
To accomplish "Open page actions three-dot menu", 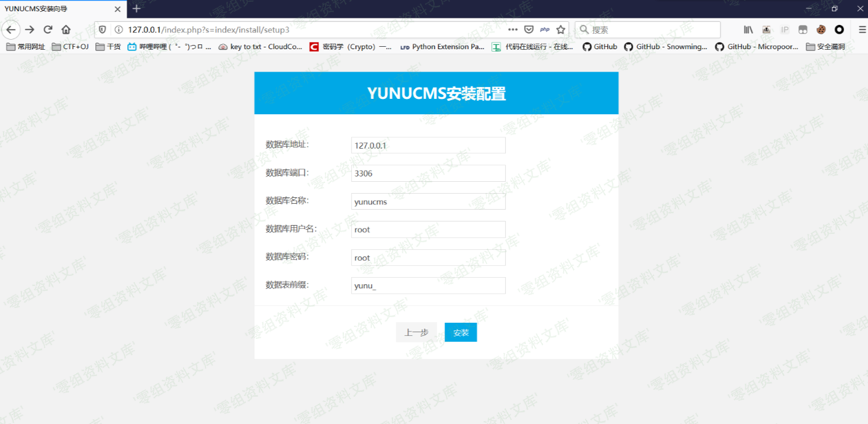I will click(x=513, y=30).
